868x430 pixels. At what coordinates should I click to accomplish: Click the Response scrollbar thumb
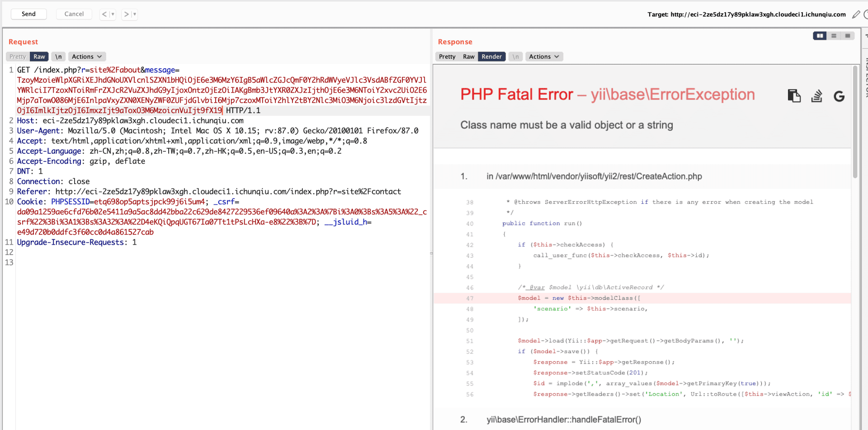[x=855, y=122]
